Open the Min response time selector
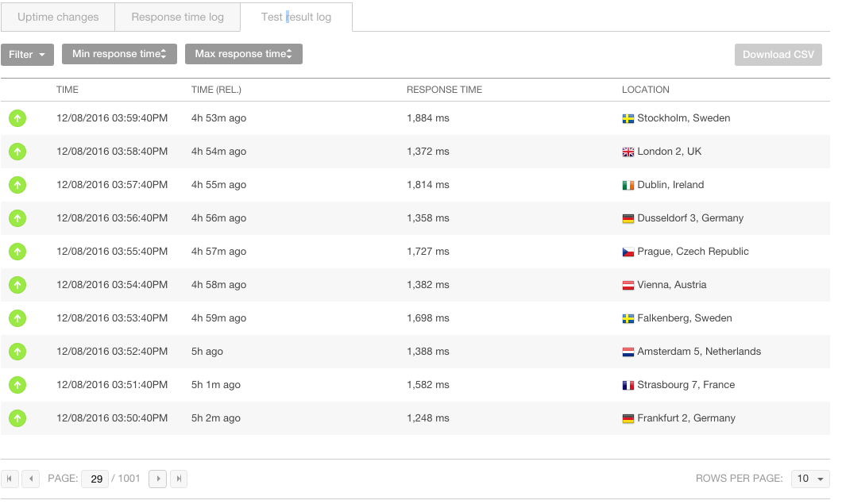Screen dimensions: 842x504 click(x=119, y=54)
